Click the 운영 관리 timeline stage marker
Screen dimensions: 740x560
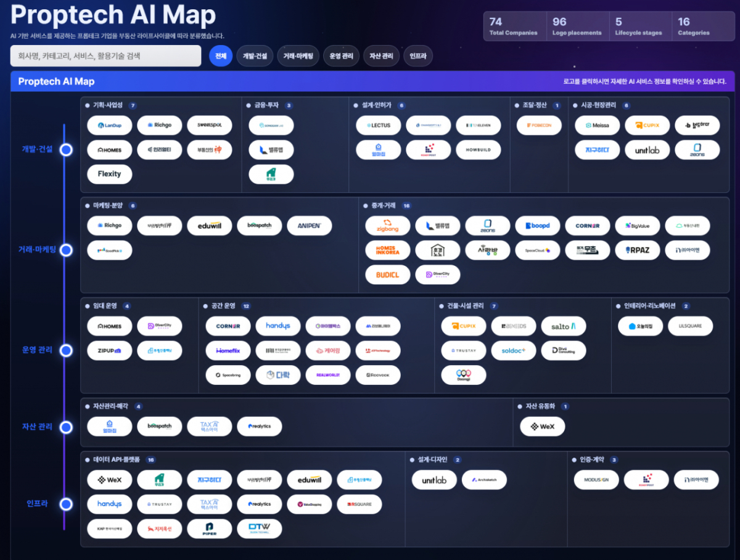pyautogui.click(x=66, y=350)
